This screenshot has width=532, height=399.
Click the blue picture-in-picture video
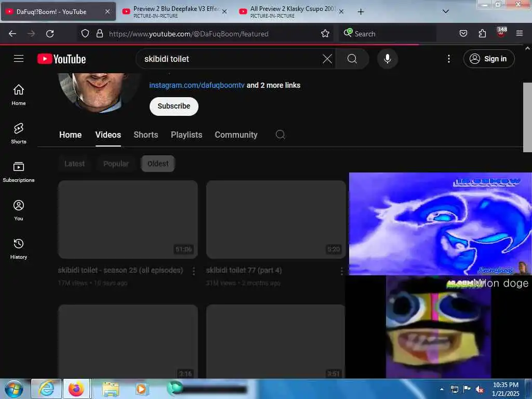440,223
